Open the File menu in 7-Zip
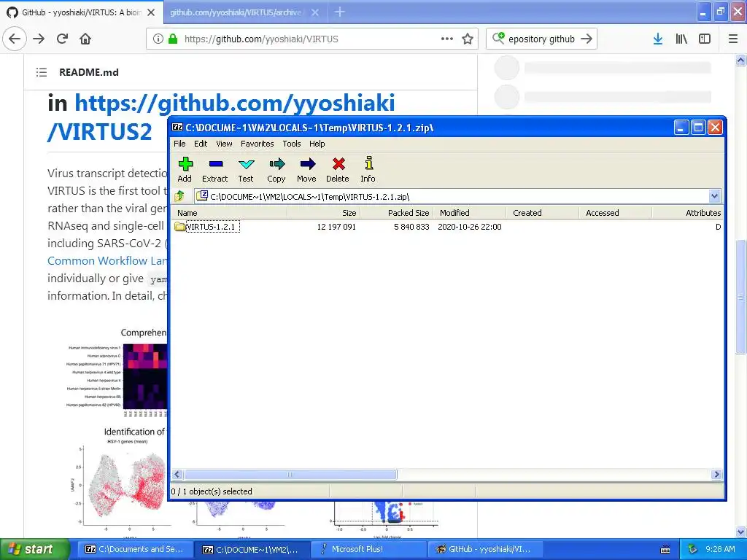Screen dimensions: 747x560 179,144
